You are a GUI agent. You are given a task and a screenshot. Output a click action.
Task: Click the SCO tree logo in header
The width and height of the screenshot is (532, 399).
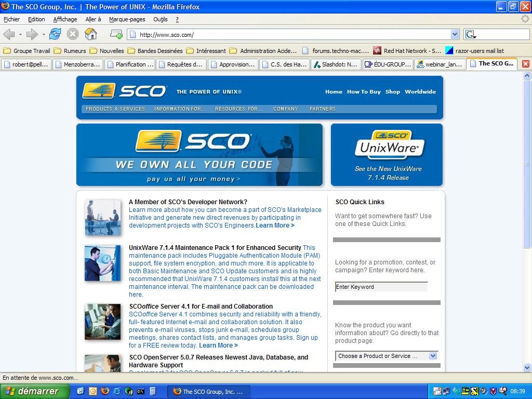[99, 91]
